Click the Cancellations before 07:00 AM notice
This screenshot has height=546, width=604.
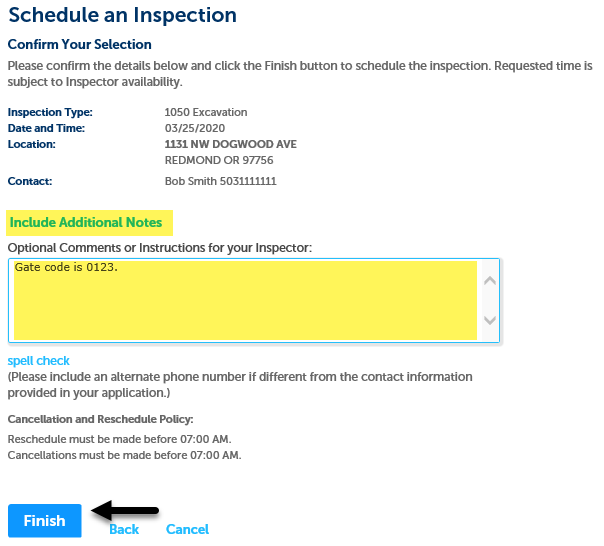click(x=124, y=455)
